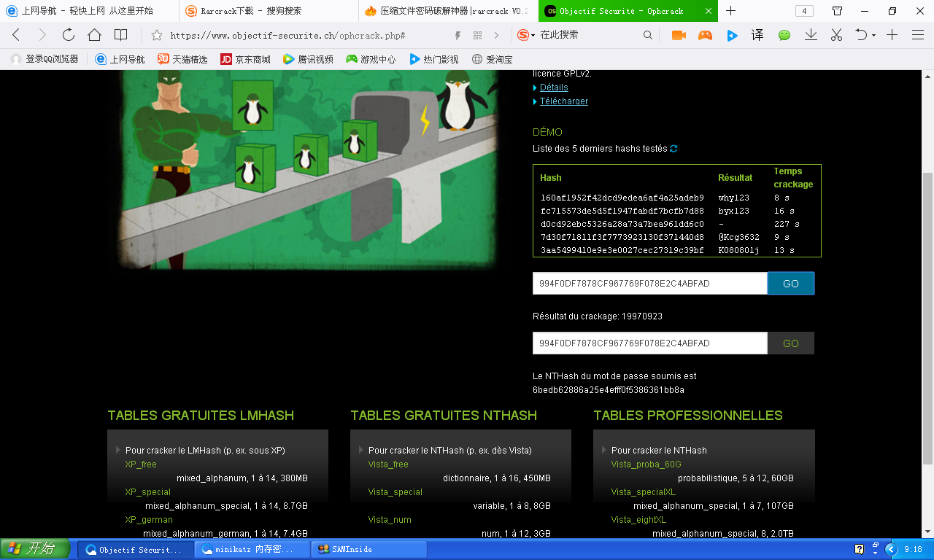Click the lightning speed-mode icon in address bar
This screenshot has height=560, width=934.
[458, 35]
